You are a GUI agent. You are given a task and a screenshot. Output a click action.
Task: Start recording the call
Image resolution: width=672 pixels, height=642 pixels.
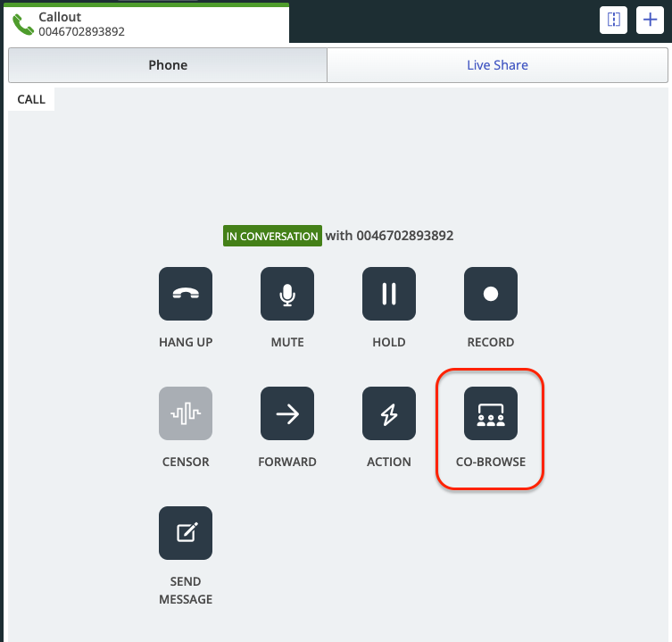490,294
